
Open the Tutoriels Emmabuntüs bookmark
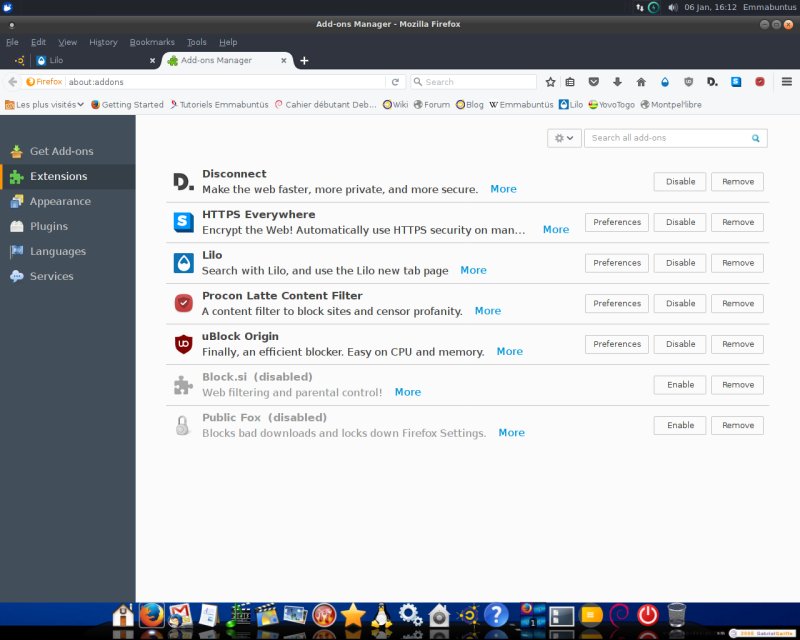219,105
